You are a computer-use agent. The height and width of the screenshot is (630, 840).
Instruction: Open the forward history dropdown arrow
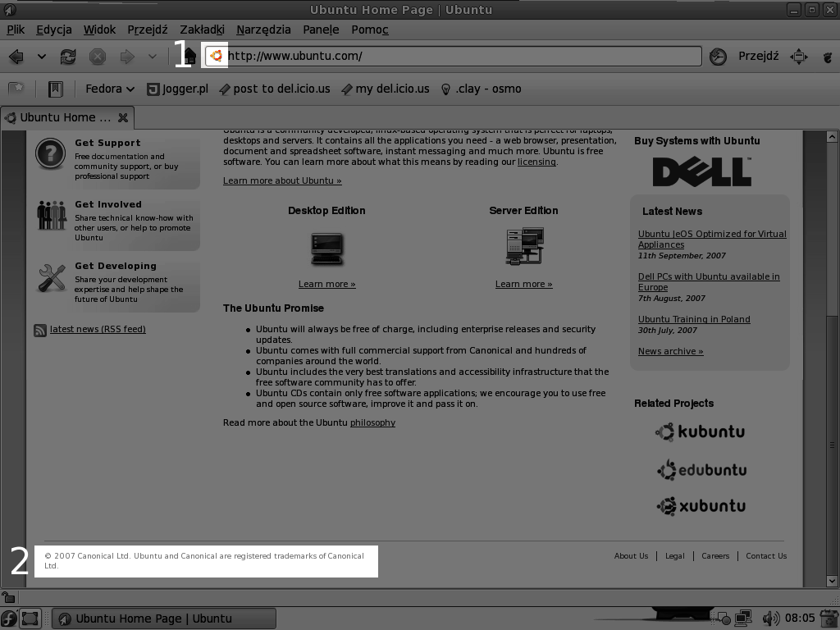point(152,57)
